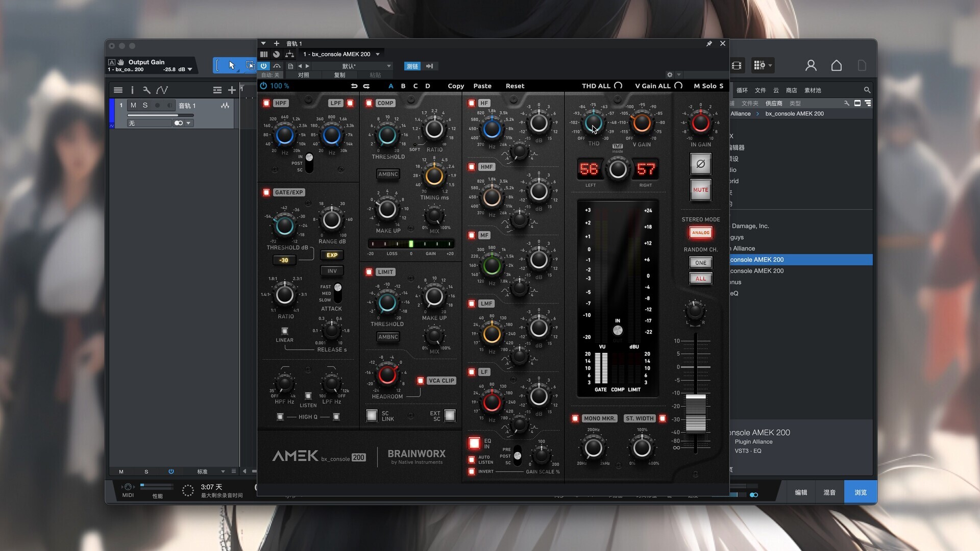Click the MUTE button on the plugin
This screenshot has width=980, height=551.
pyautogui.click(x=700, y=190)
